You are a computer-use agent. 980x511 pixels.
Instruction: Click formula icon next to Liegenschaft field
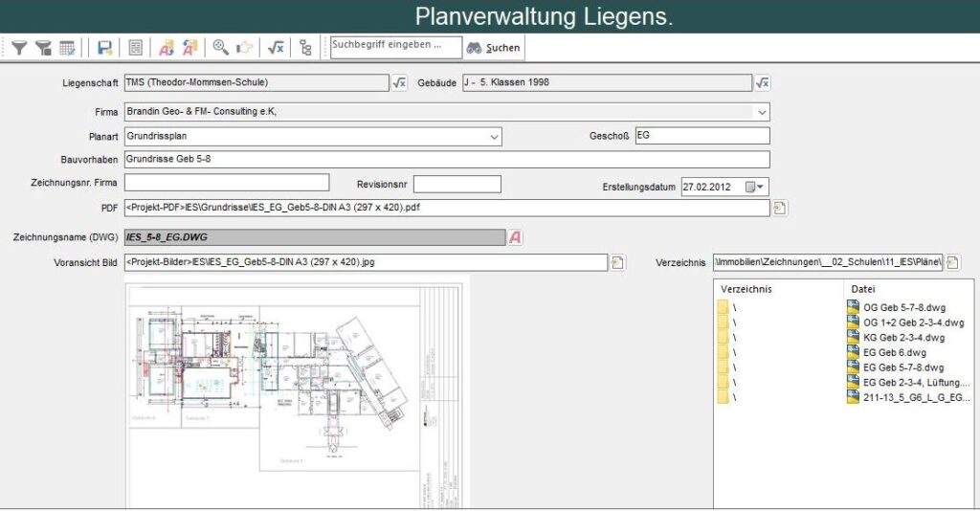(400, 83)
